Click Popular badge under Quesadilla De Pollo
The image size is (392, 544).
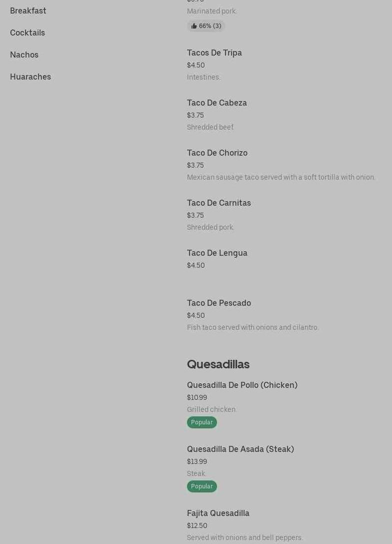point(202,422)
